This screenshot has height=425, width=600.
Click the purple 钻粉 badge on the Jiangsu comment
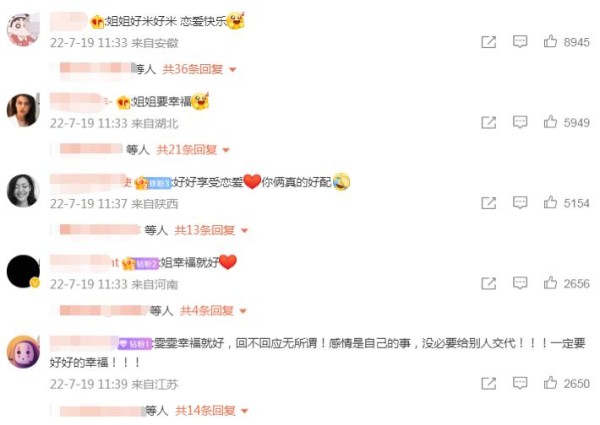coord(135,344)
